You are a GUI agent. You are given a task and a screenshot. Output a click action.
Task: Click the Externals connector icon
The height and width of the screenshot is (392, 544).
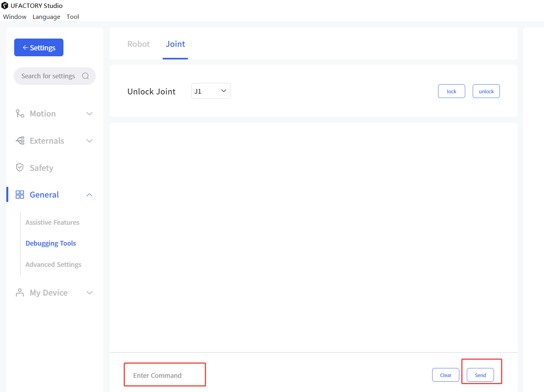point(20,141)
